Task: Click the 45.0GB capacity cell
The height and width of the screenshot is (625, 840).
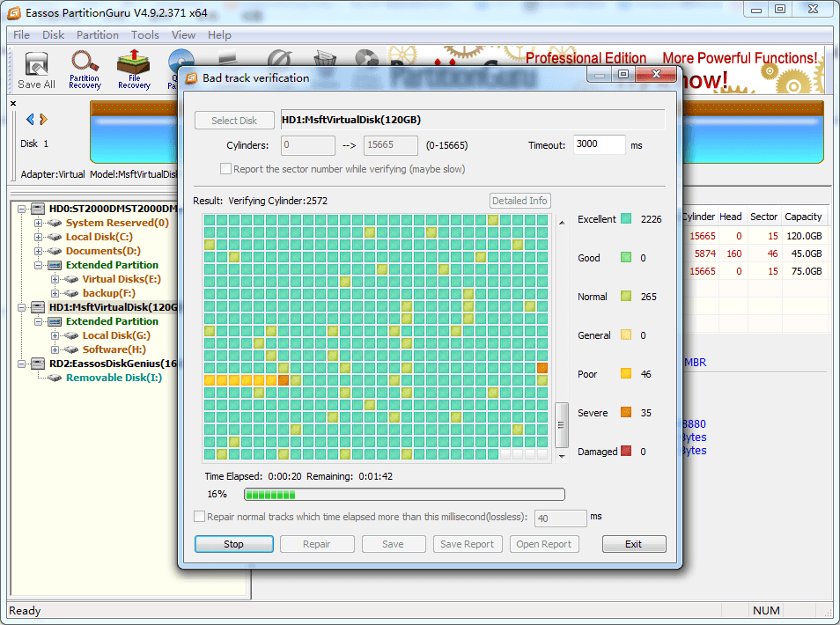Action: pos(807,254)
